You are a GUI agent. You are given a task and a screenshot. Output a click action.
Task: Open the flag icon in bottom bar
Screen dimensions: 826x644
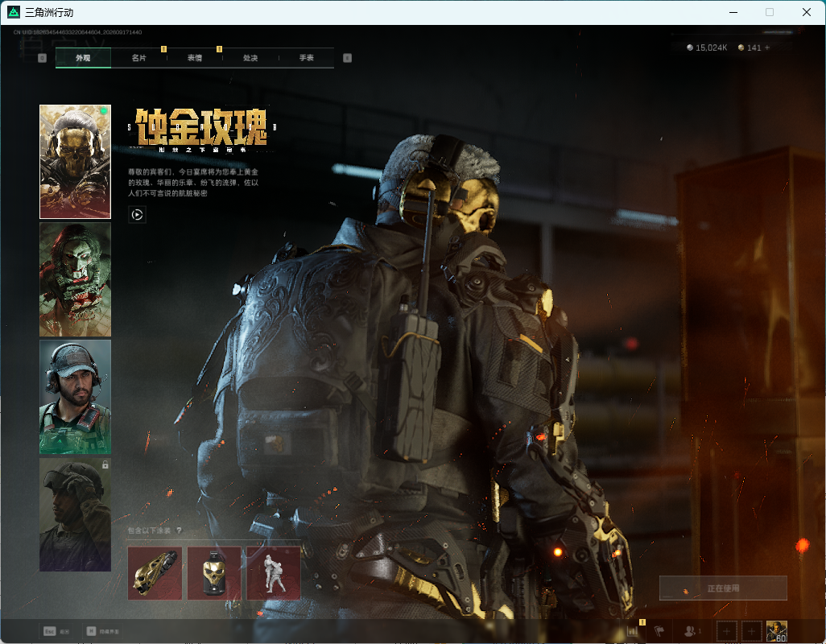click(659, 630)
